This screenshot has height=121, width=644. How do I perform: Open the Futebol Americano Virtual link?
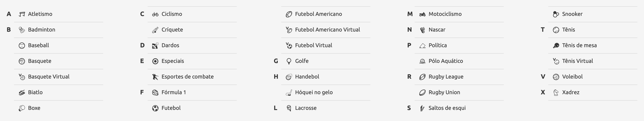click(326, 30)
